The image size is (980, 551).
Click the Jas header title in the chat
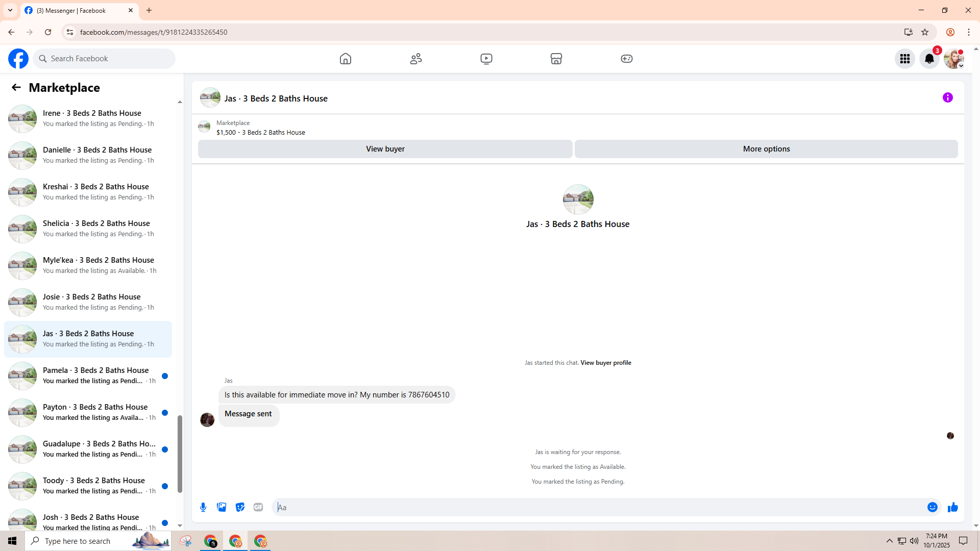coord(276,98)
